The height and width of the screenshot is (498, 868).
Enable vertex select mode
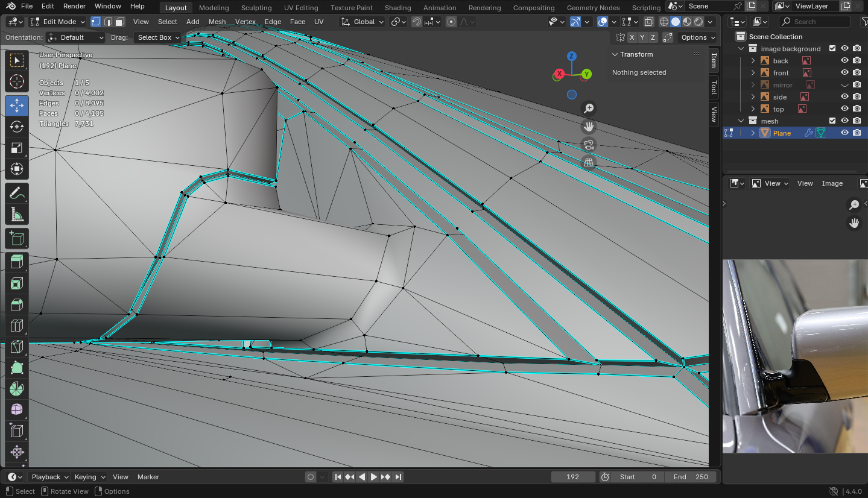click(96, 22)
